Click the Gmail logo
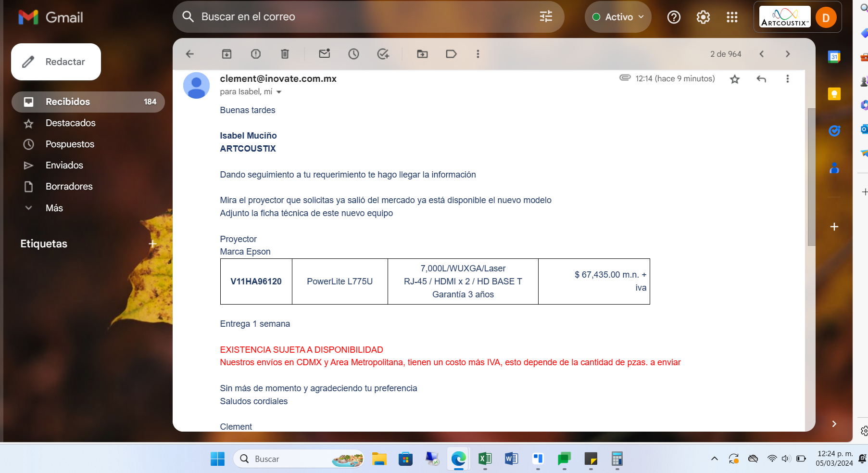 click(50, 17)
